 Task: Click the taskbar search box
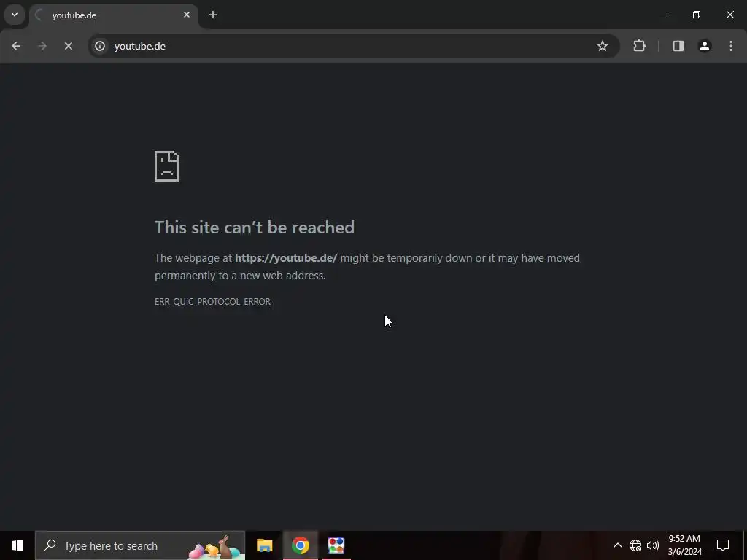[x=140, y=545]
